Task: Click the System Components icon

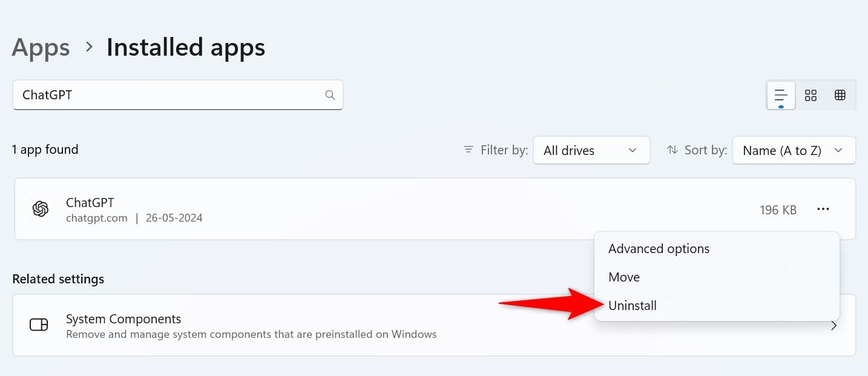Action: (x=39, y=325)
